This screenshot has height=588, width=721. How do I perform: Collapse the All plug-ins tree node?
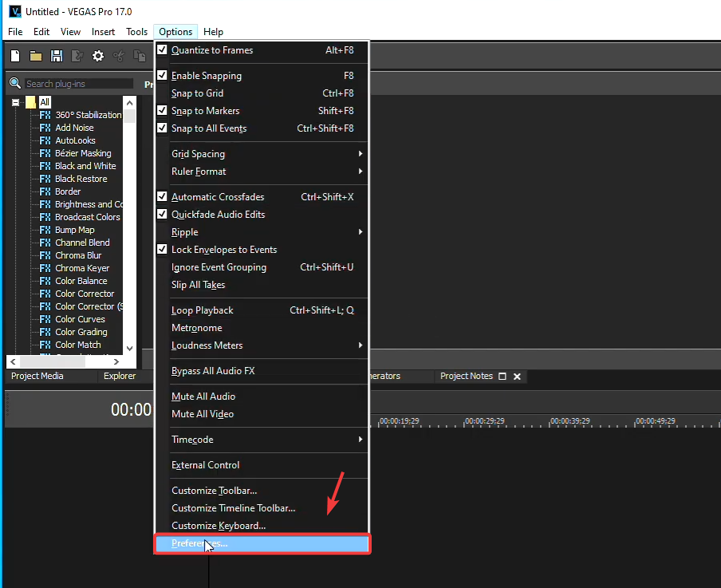(x=16, y=102)
